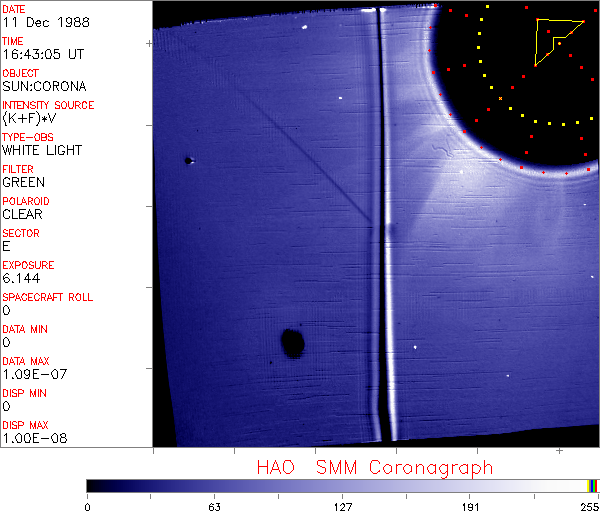
Task: Click the DATE label
Action: (14, 9)
